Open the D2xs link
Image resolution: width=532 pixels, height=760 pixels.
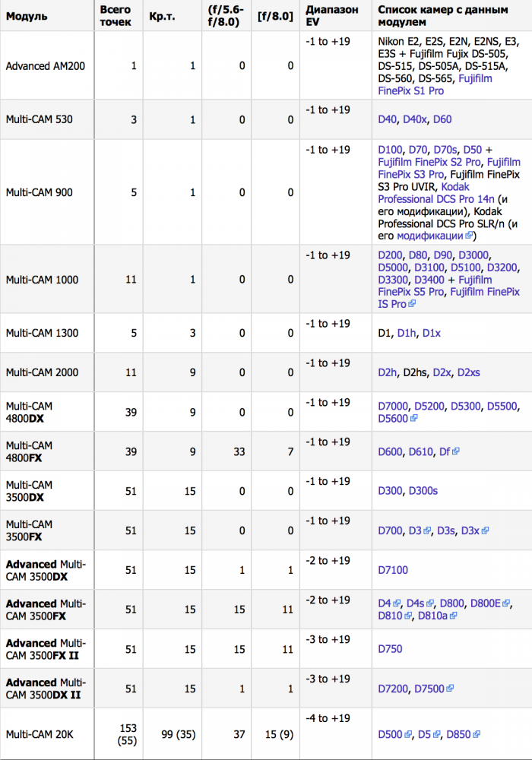(x=469, y=372)
